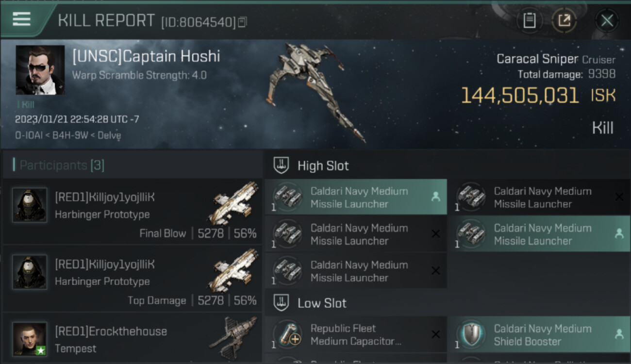Select the Low Slot section header

click(322, 303)
